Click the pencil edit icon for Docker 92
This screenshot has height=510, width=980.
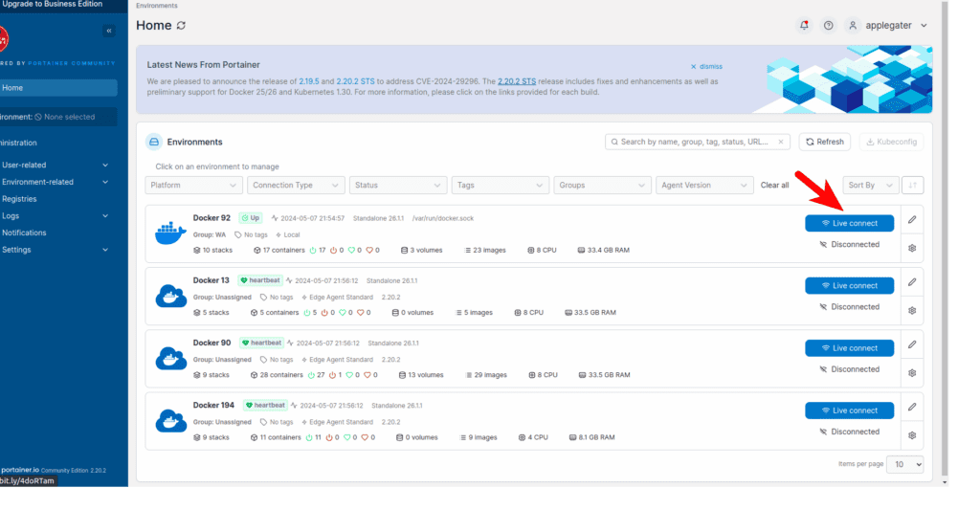(912, 220)
